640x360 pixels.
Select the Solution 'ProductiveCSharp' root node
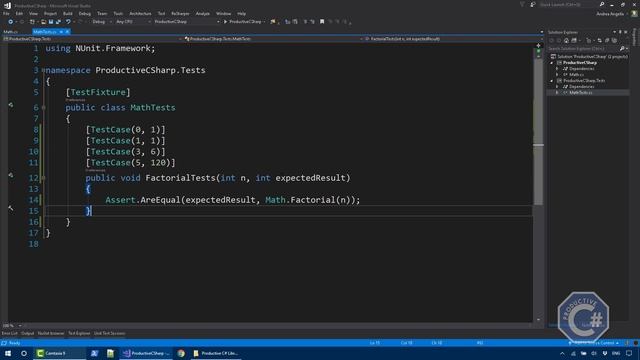click(x=590, y=57)
